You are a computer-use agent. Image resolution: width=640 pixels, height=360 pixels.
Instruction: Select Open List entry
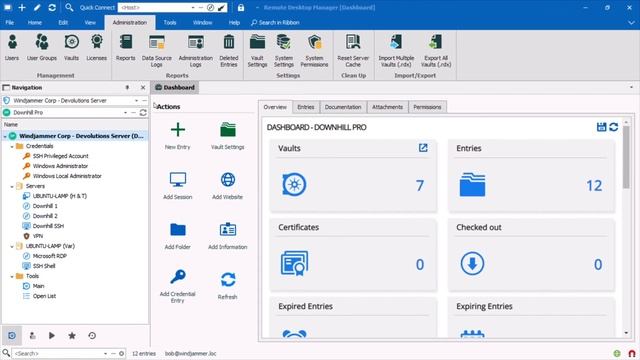pos(44,296)
